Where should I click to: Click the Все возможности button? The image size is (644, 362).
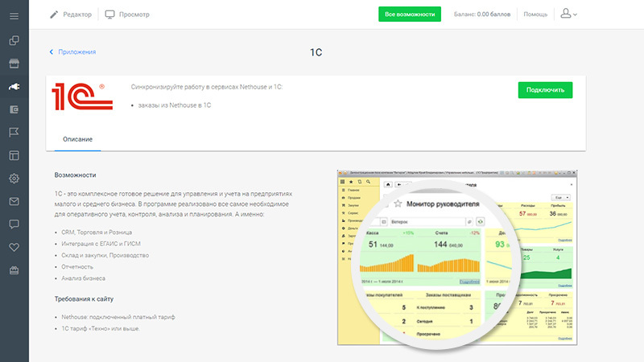click(410, 14)
